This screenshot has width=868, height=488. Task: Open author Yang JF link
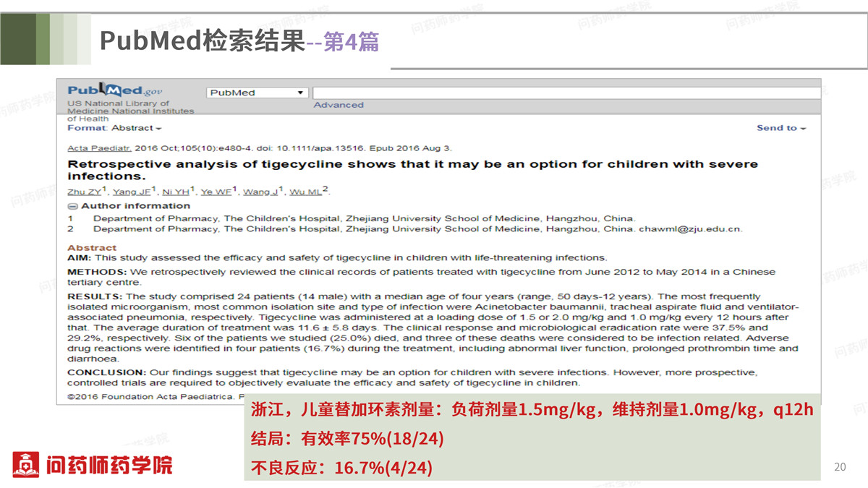click(132, 192)
